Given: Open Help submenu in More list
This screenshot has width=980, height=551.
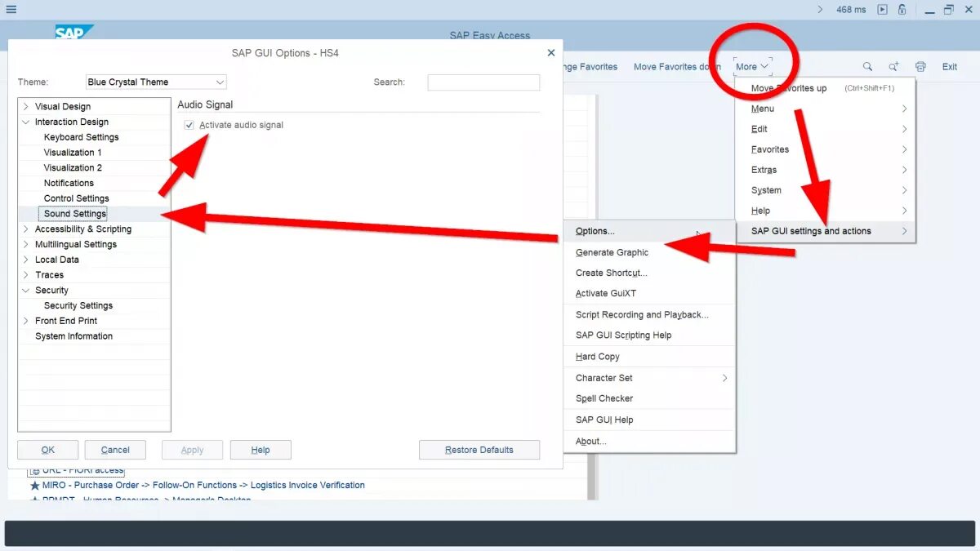Looking at the screenshot, I should [826, 211].
